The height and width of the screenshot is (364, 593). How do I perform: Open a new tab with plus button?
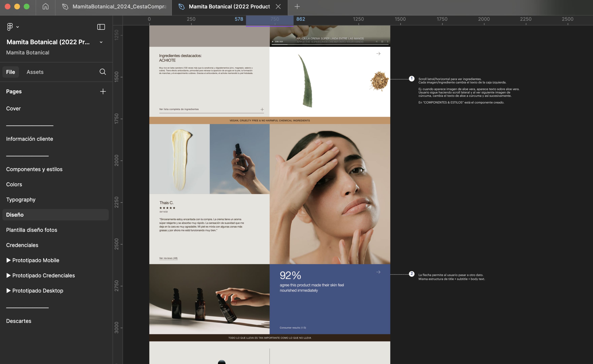point(297,7)
